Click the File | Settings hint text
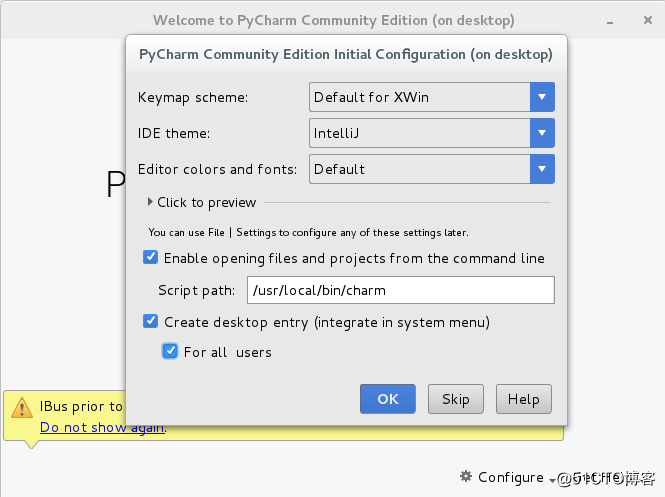The height and width of the screenshot is (497, 665). [x=308, y=232]
